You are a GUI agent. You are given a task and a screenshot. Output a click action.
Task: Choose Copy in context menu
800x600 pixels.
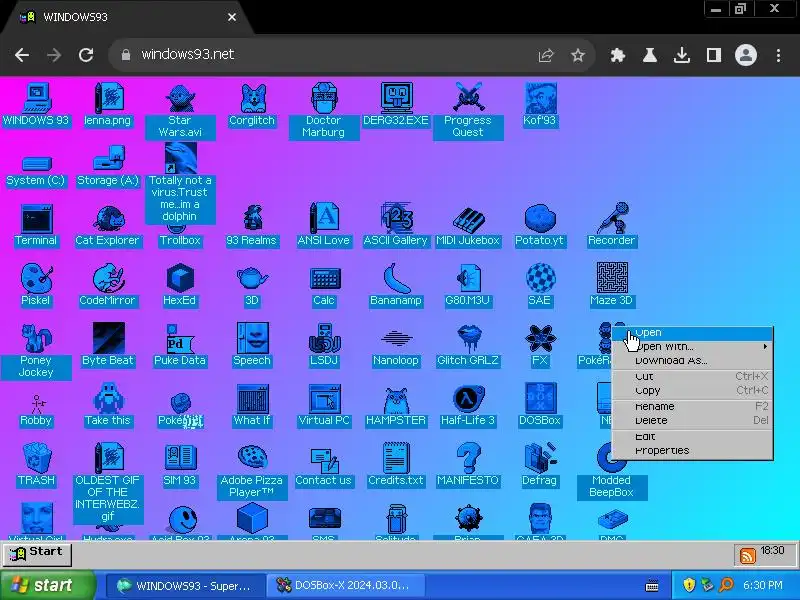tap(693, 391)
